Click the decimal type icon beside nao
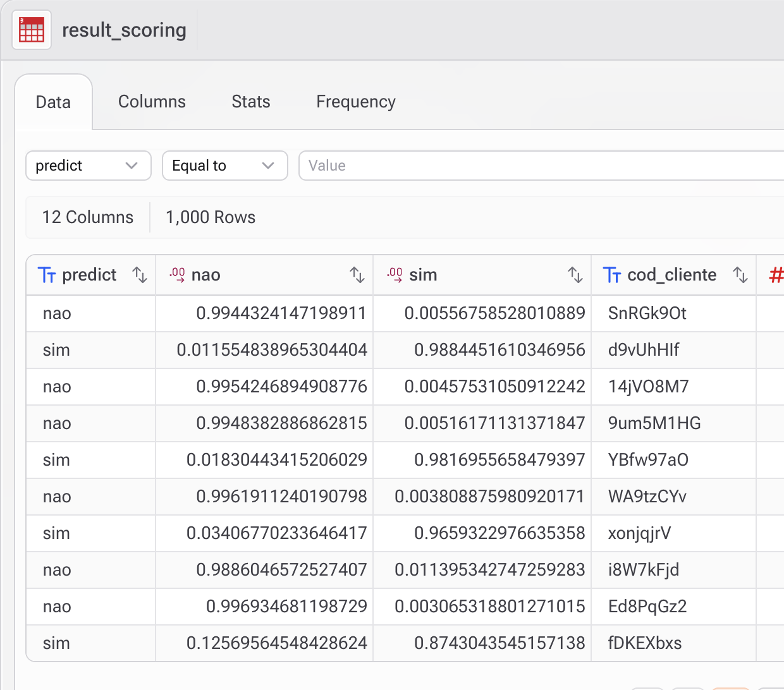This screenshot has width=784, height=690. coord(177,275)
